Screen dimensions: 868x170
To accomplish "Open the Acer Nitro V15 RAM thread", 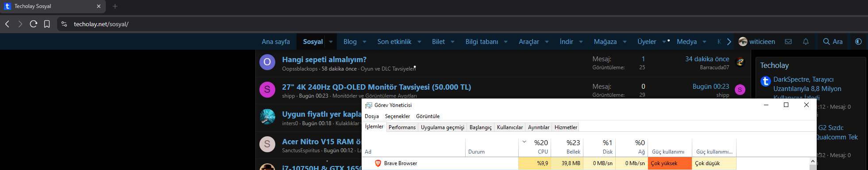I will (322, 142).
